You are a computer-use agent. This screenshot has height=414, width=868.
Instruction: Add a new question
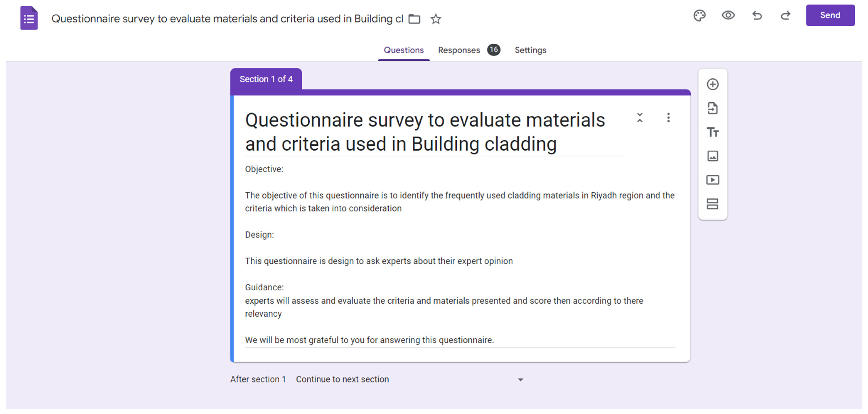712,84
